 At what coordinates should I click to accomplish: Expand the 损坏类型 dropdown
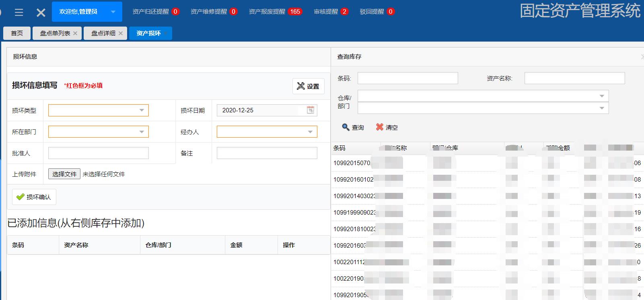[x=142, y=110]
